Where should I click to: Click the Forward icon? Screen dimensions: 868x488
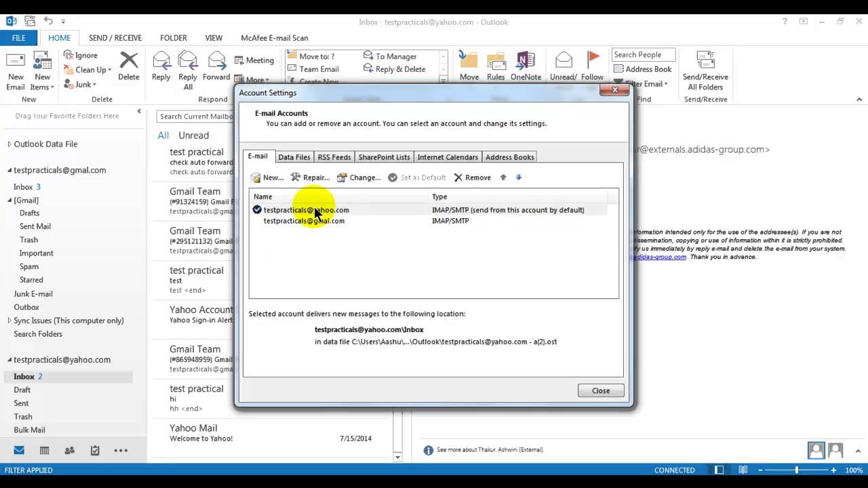click(x=216, y=61)
